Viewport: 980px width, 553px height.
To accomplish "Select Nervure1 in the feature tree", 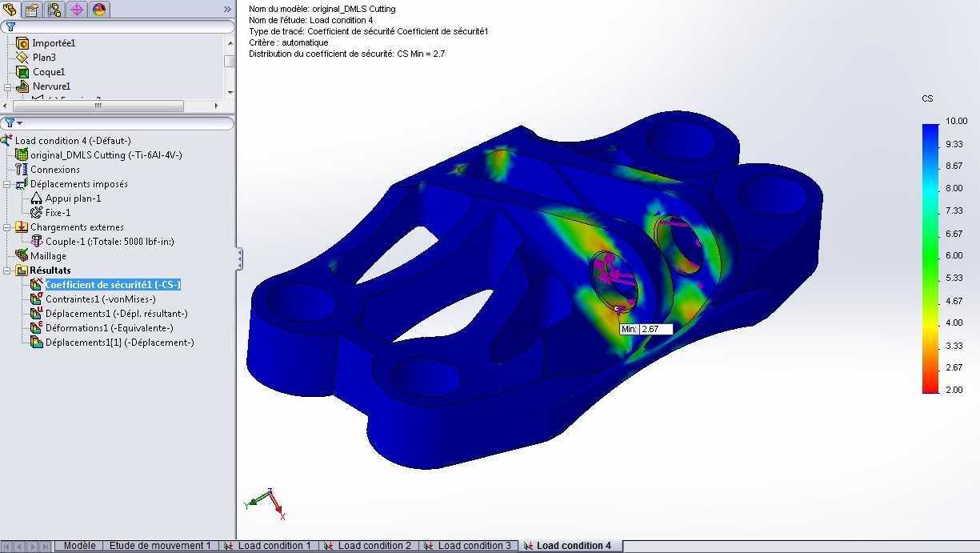I will pos(51,86).
